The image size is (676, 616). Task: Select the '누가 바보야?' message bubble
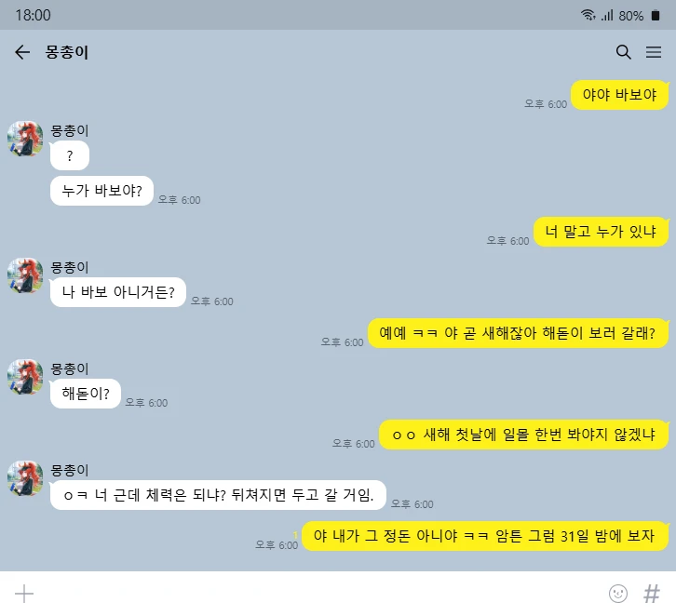click(x=101, y=191)
